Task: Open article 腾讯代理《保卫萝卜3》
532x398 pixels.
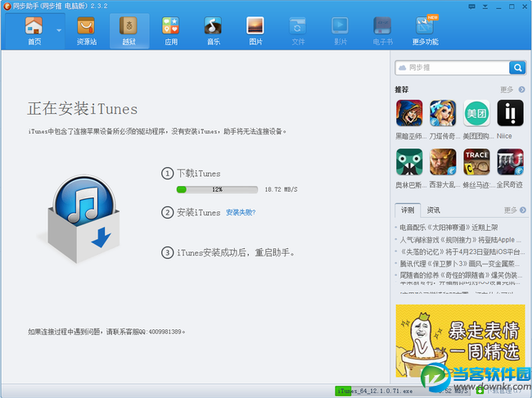Action: (459, 264)
